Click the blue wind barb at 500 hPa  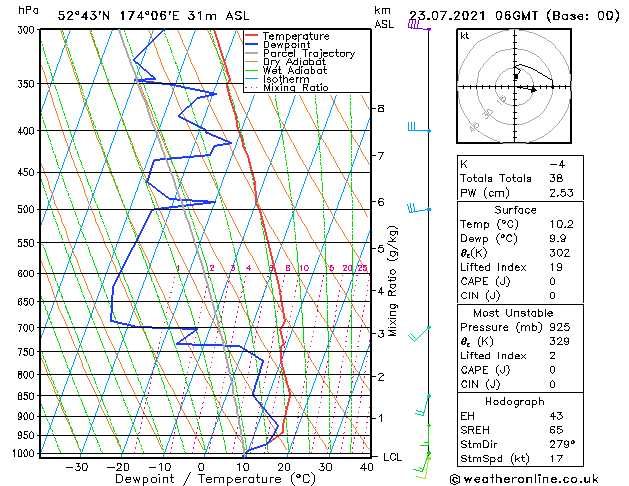419,209
